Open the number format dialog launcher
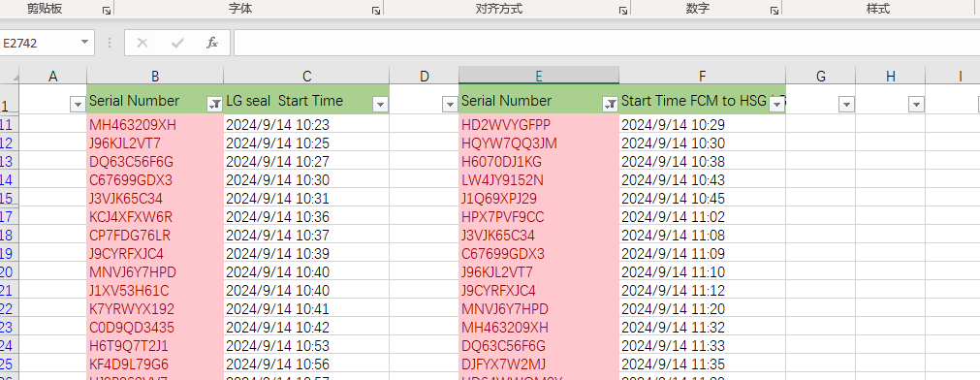The width and height of the screenshot is (980, 380). click(774, 10)
